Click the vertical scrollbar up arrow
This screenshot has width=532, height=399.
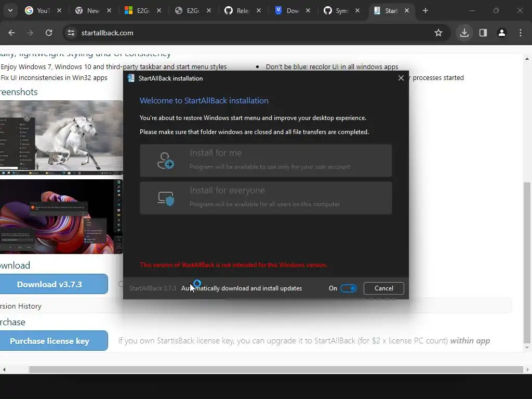pos(527,59)
